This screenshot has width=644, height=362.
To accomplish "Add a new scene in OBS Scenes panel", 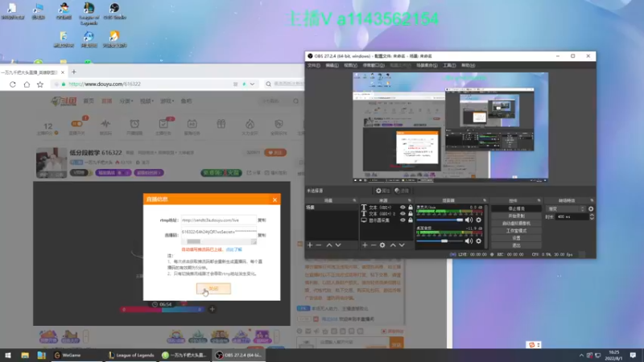I will tap(310, 245).
